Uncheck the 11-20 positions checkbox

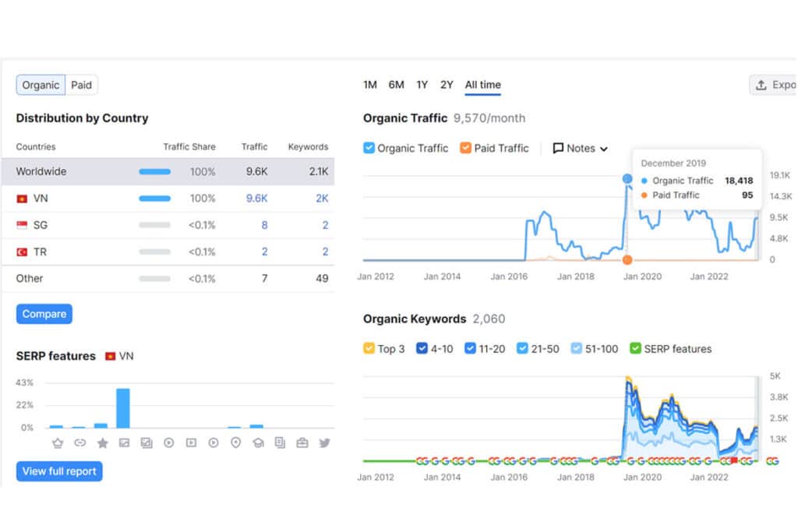[470, 348]
